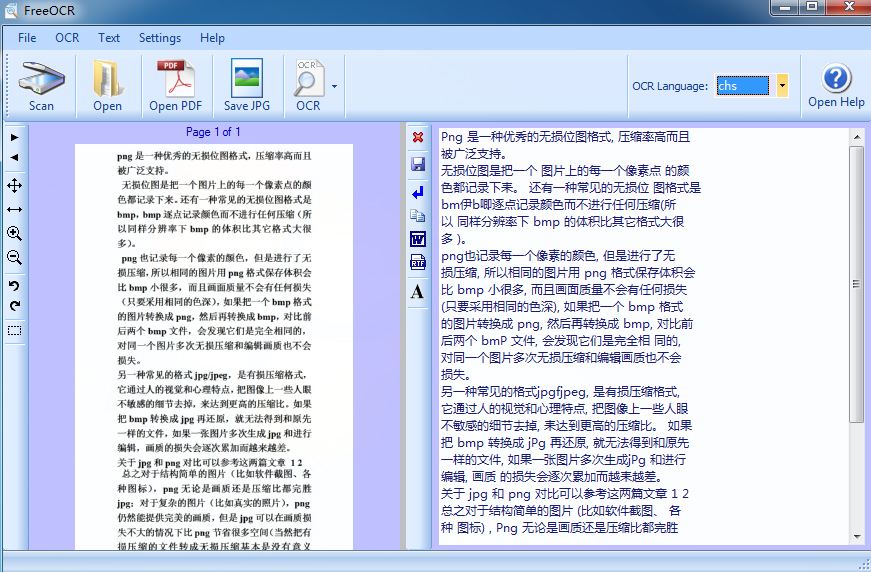Click the text pane scroll down arrow
The height and width of the screenshot is (572, 871).
coord(857,536)
